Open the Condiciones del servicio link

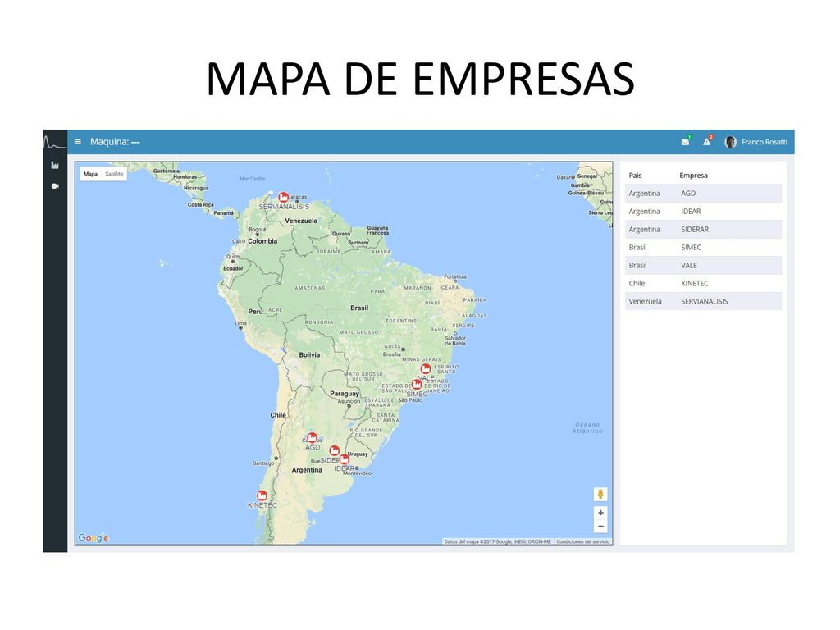[583, 541]
